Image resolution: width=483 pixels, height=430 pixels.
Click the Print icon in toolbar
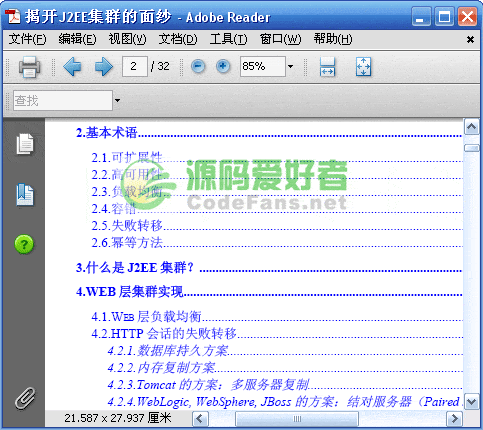pos(30,67)
